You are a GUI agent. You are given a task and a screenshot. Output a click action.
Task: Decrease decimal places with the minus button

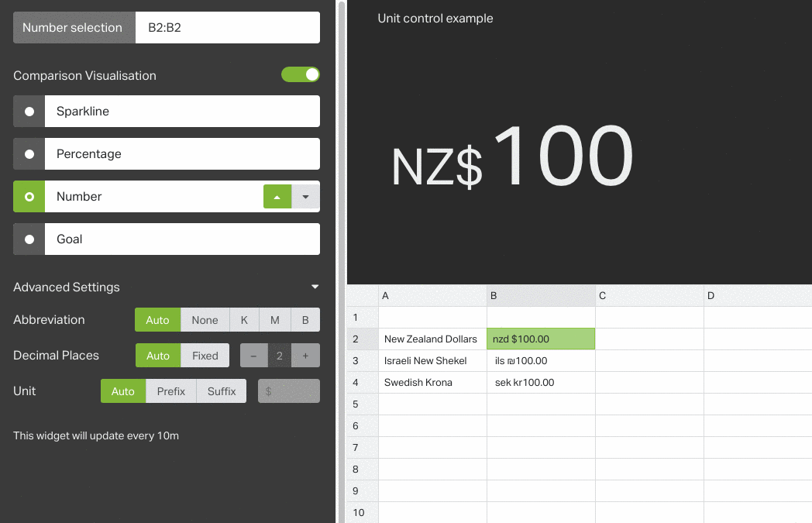(x=254, y=356)
